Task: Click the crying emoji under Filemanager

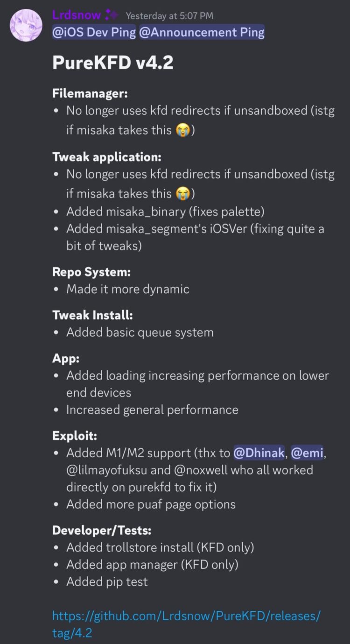Action: tap(182, 130)
